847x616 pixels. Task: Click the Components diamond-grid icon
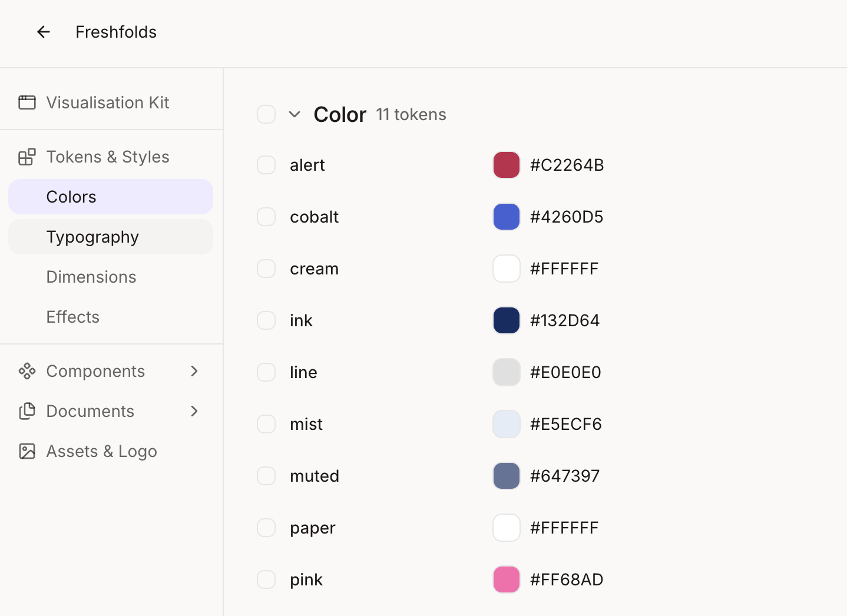[27, 371]
